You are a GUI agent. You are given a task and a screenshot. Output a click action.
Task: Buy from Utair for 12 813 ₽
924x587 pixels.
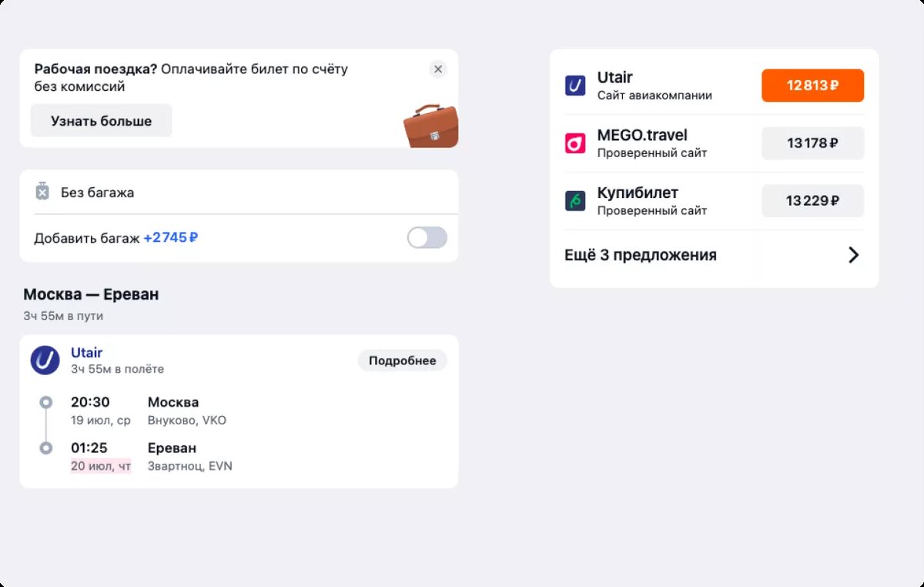[812, 86]
